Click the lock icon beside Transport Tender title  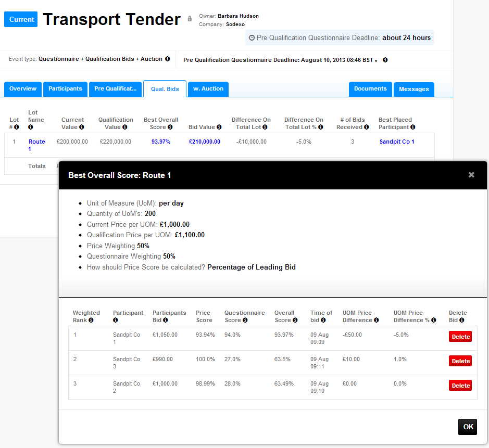tap(190, 19)
